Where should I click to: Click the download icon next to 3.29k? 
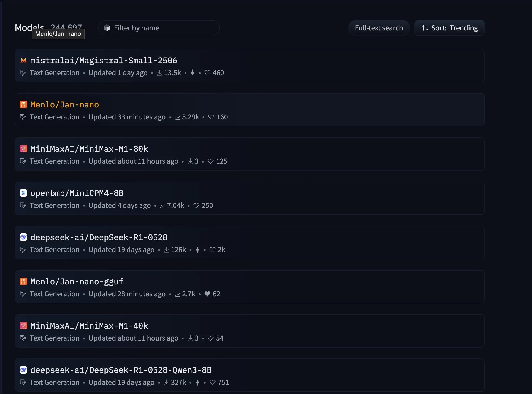pyautogui.click(x=178, y=117)
